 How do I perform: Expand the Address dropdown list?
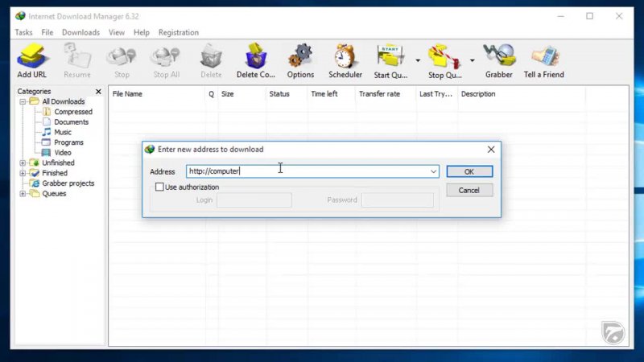click(433, 171)
